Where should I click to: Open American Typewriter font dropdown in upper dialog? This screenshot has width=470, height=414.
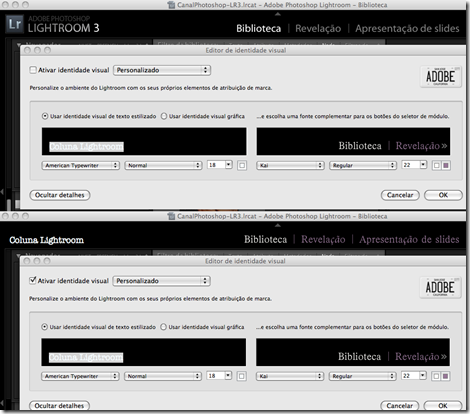point(81,165)
